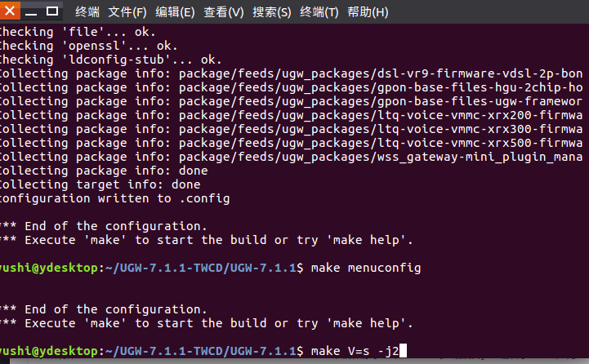Click the dsl-vr9-firmware package info line

click(292, 73)
